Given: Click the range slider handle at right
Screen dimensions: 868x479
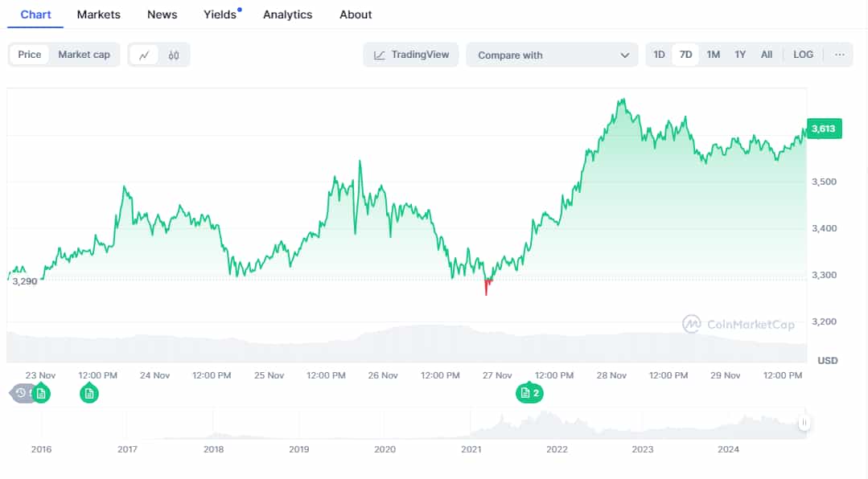Looking at the screenshot, I should 803,423.
